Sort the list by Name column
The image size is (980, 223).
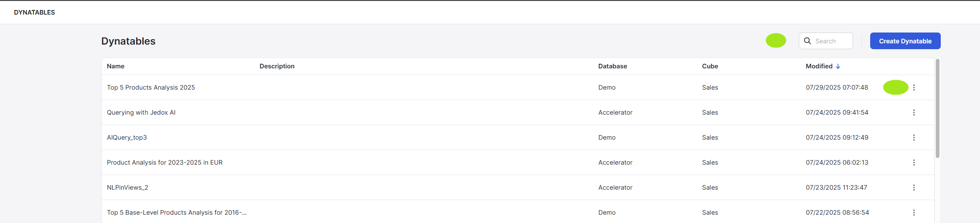coord(116,66)
